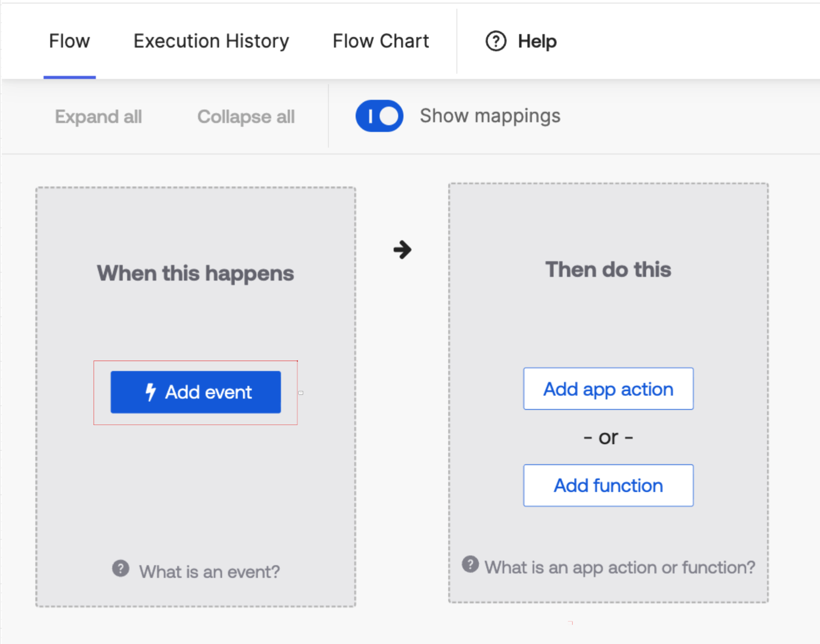
Task: Click the Then do this heading
Action: click(x=609, y=270)
